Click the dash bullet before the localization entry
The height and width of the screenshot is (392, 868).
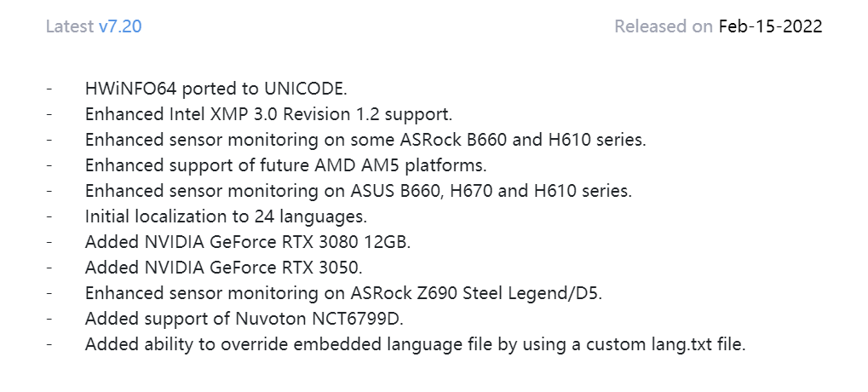click(x=50, y=216)
